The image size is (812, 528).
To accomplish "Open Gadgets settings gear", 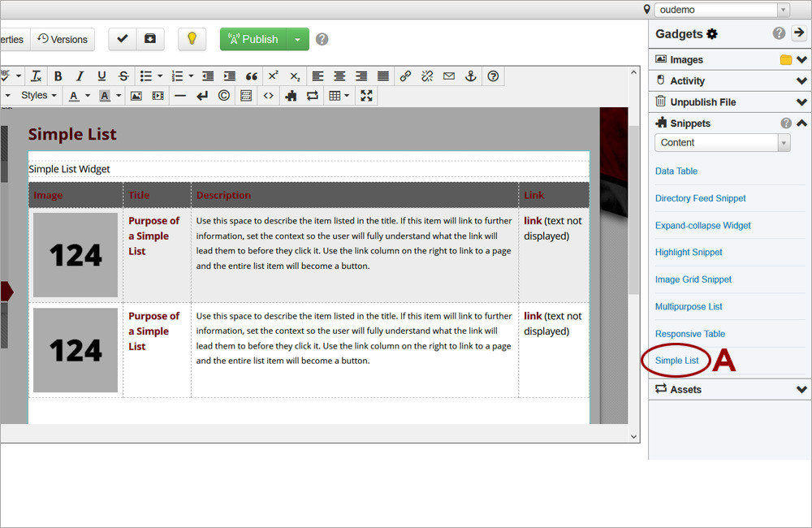I will coord(713,33).
